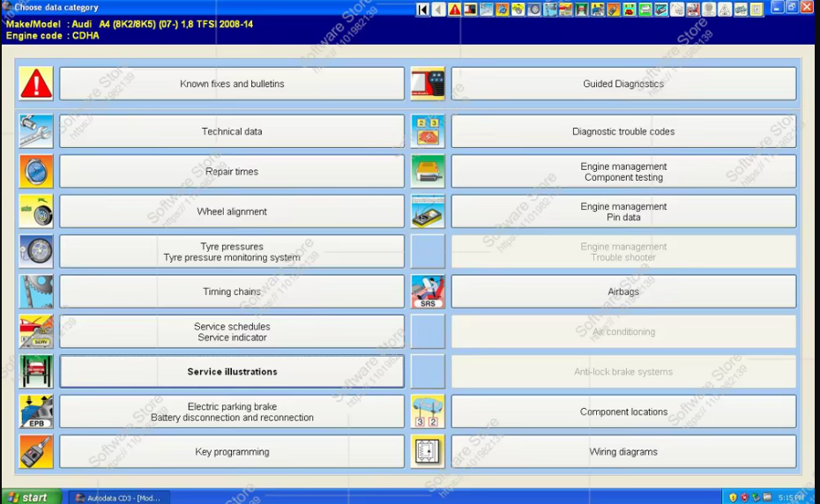Viewport: 820px width, 504px height.
Task: Select Service schedules / Service indicator
Action: [232, 331]
